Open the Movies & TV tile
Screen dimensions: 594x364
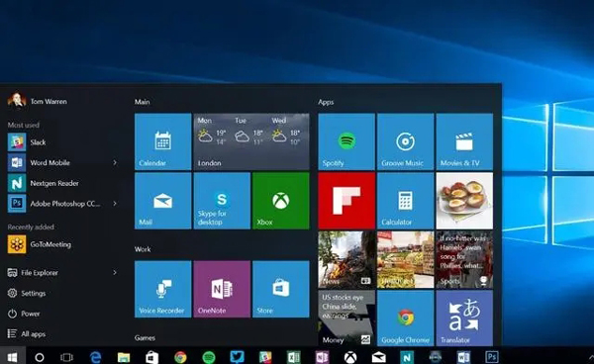(464, 141)
